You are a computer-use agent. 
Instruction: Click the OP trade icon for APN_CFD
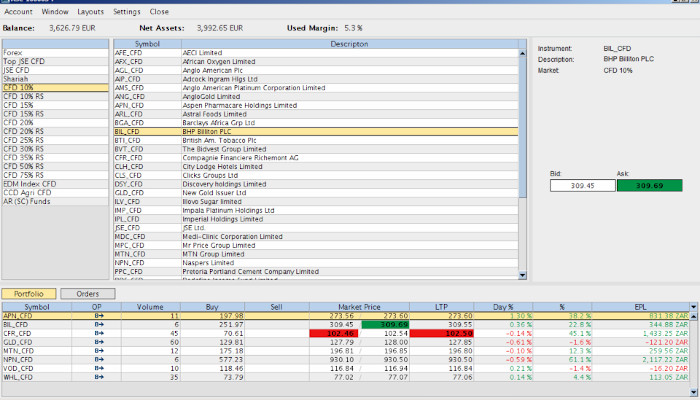(99, 315)
